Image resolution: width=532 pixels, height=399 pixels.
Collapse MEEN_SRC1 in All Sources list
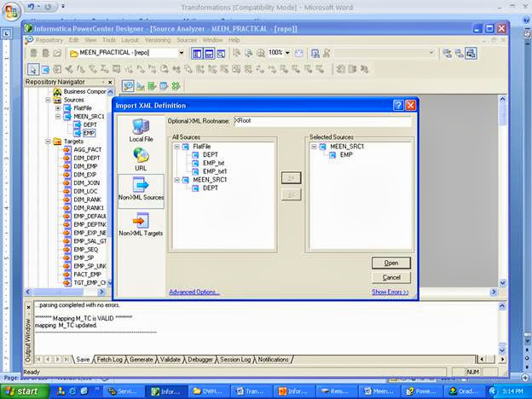tap(177, 180)
